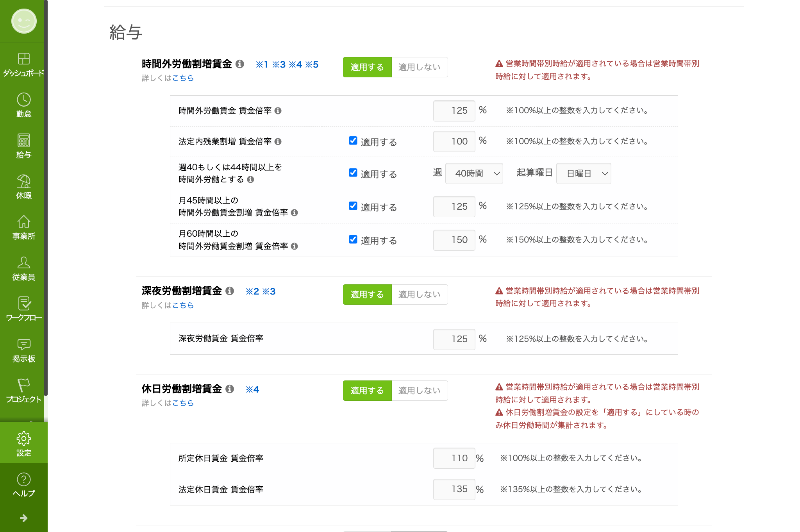Toggle 適用する checkbox for 月45時間以上
800x532 pixels.
coord(353,206)
